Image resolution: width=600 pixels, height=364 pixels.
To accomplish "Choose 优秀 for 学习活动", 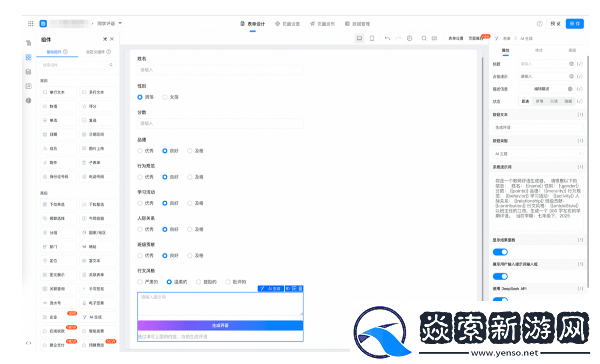I will [140, 203].
